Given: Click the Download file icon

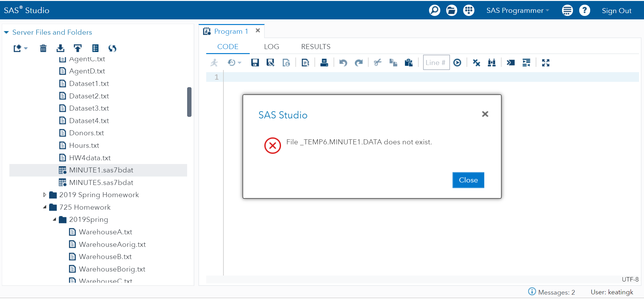Looking at the screenshot, I should coord(60,48).
